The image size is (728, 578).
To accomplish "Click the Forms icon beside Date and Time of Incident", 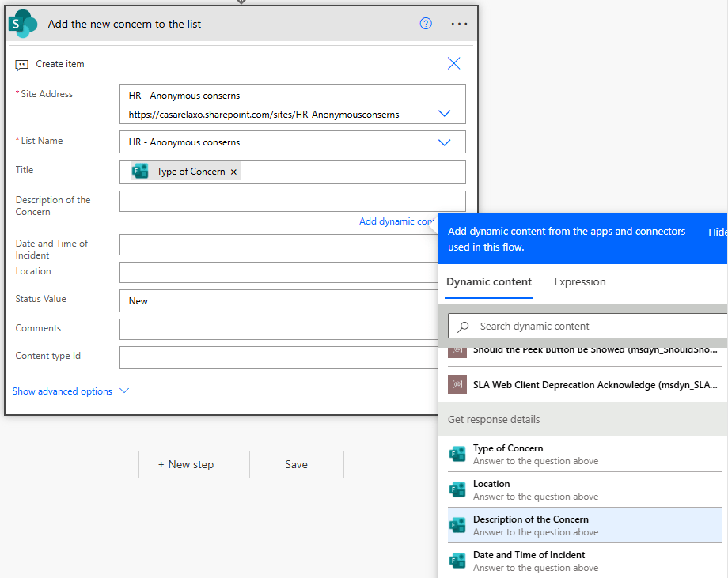I will click(457, 561).
